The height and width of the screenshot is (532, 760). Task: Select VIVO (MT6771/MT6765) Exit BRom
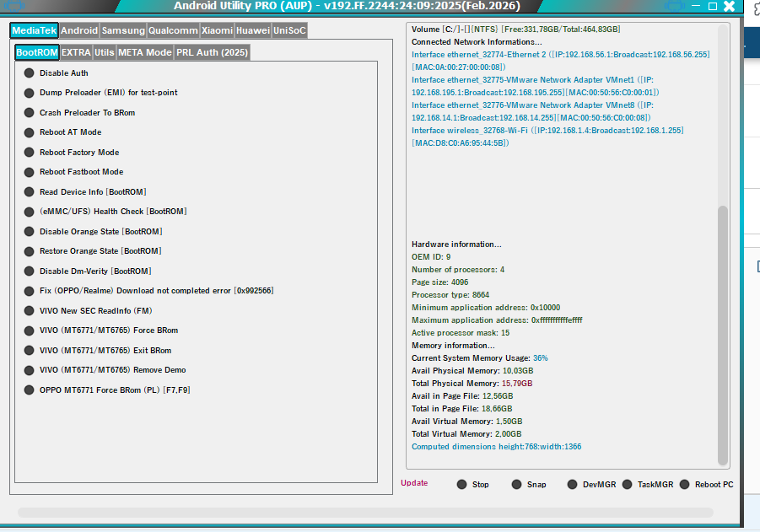(98, 351)
